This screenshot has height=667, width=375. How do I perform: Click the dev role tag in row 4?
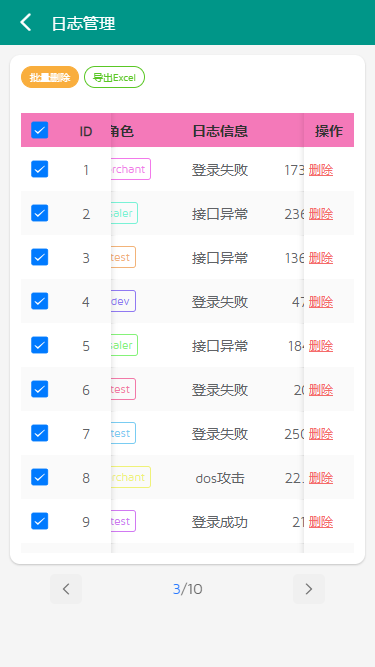[123, 301]
